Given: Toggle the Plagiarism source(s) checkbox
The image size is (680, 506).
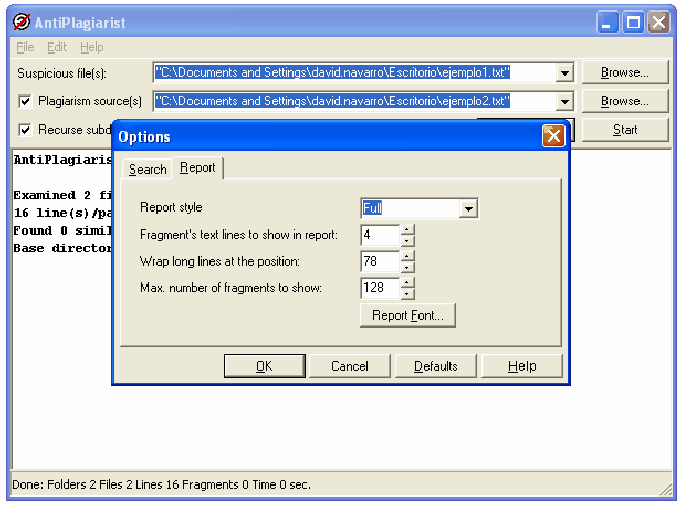Looking at the screenshot, I should [x=25, y=101].
